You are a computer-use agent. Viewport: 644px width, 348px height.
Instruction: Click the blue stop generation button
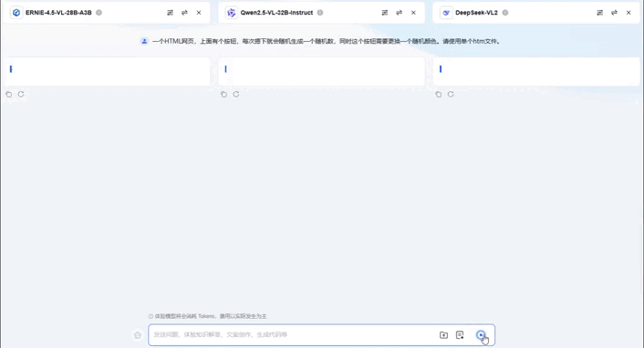point(481,335)
